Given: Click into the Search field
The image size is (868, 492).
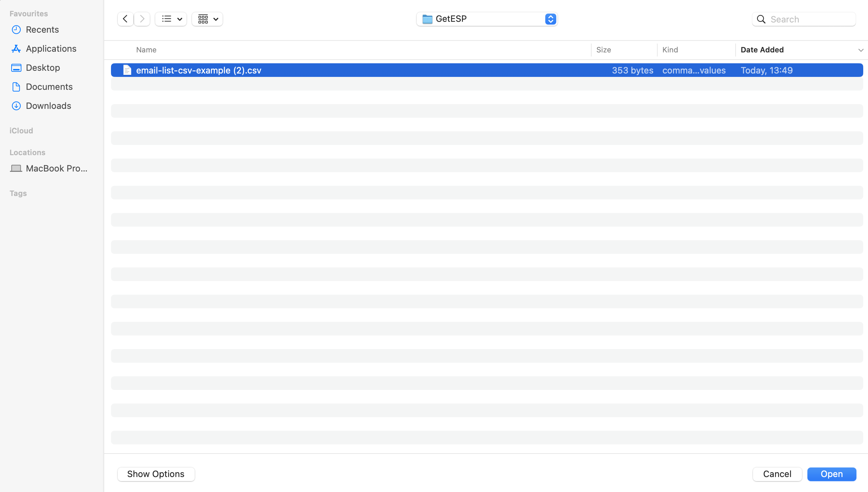Looking at the screenshot, I should point(810,19).
